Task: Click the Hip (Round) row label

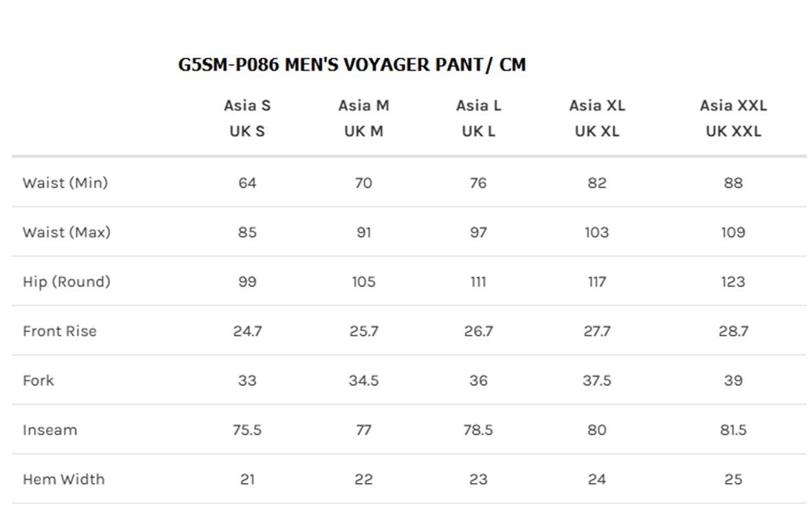Action: point(66,282)
